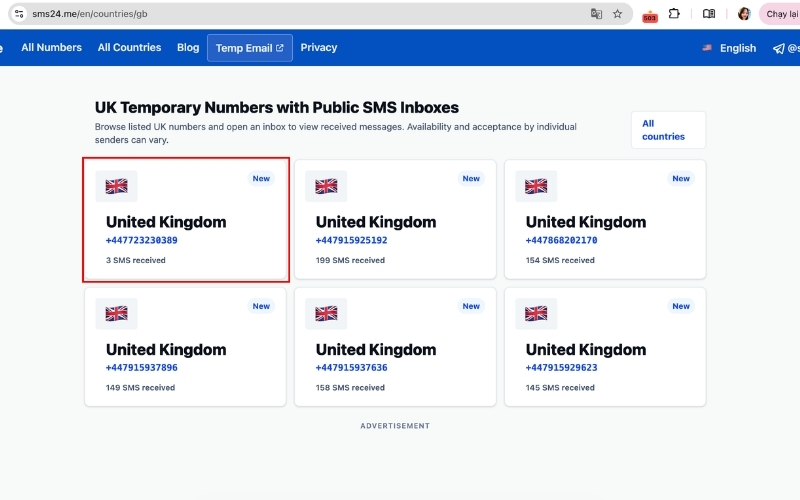
Task: Click New badge on +447915937896 card
Action: click(x=261, y=306)
